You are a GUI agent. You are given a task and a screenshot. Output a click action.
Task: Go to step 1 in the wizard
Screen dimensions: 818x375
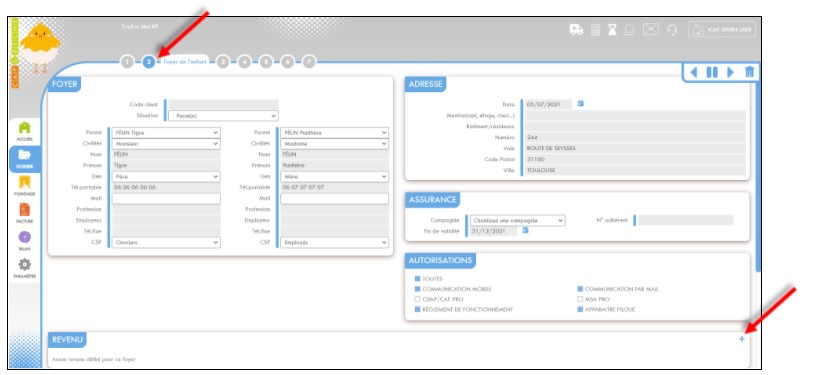pos(127,62)
